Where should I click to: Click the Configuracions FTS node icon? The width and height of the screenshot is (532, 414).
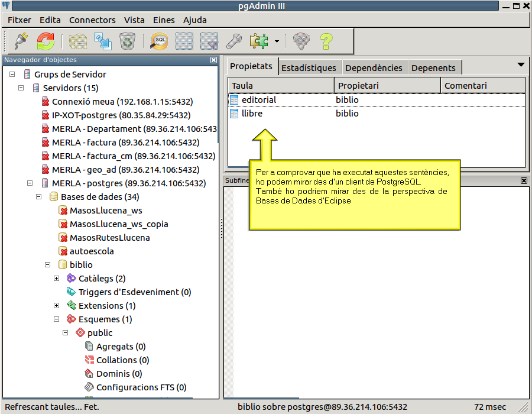[x=89, y=387]
